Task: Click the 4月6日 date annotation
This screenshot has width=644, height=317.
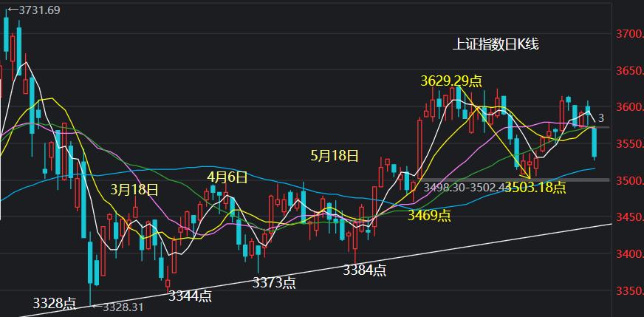Action: pos(227,177)
